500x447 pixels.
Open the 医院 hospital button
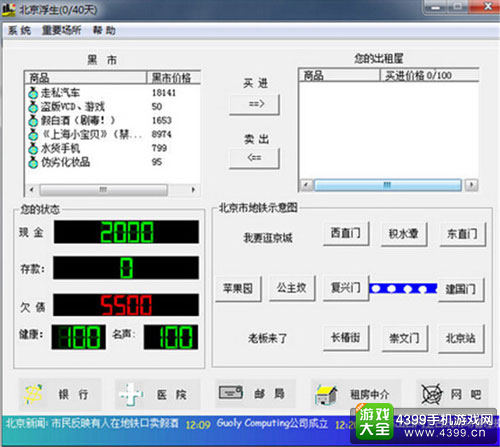158,394
